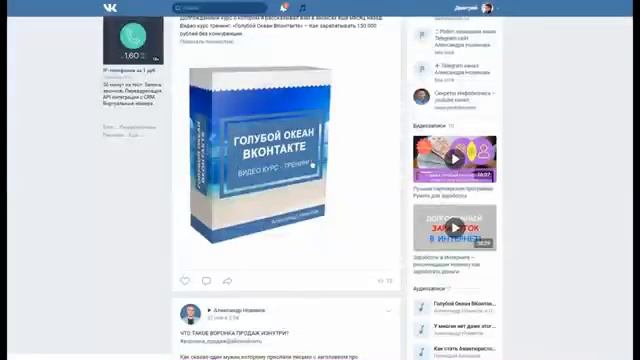Screen dimensions: 640x360
Task: Expand post text with Показать полностью
Action: coord(207,42)
